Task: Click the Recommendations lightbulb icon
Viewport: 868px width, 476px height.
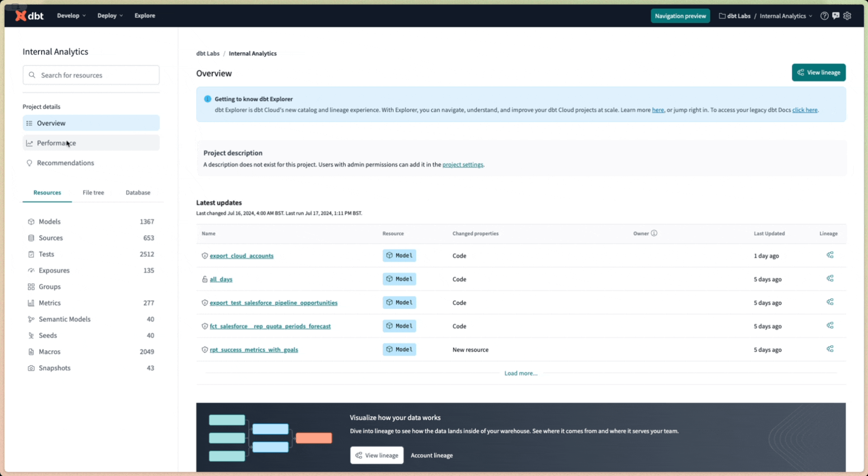Action: point(29,163)
